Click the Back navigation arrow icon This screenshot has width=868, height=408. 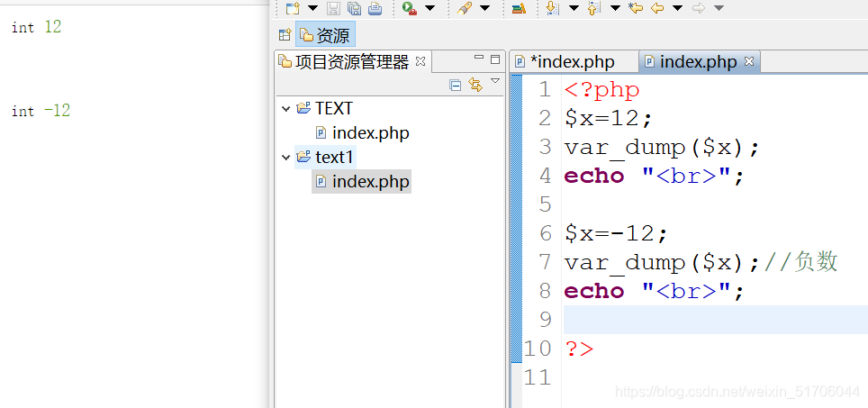(657, 8)
